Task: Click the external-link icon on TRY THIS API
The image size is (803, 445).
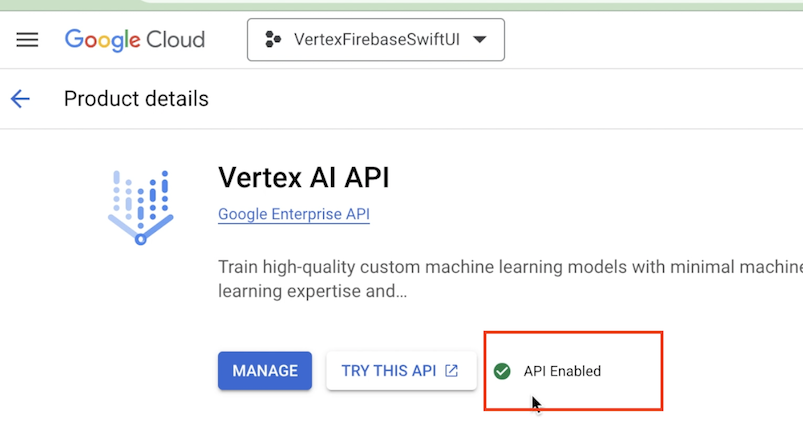Action: point(452,371)
